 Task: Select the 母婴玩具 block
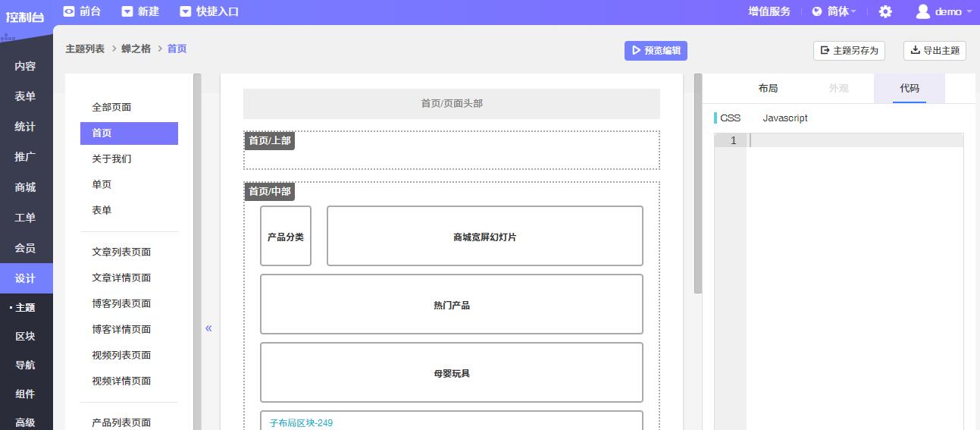click(x=452, y=372)
